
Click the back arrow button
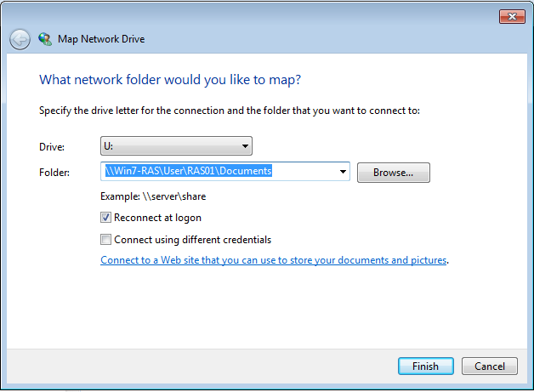pyautogui.click(x=20, y=39)
